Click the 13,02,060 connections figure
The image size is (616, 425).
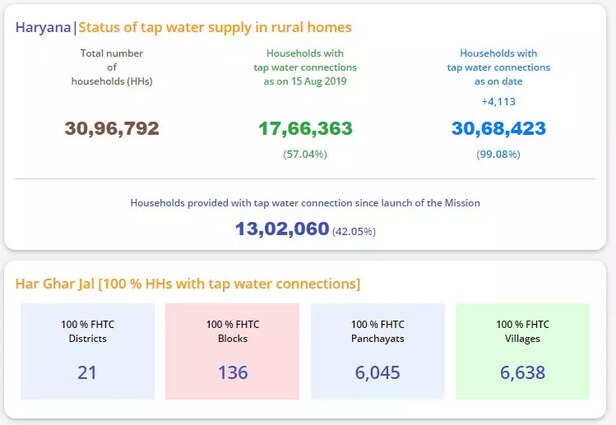pyautogui.click(x=282, y=229)
